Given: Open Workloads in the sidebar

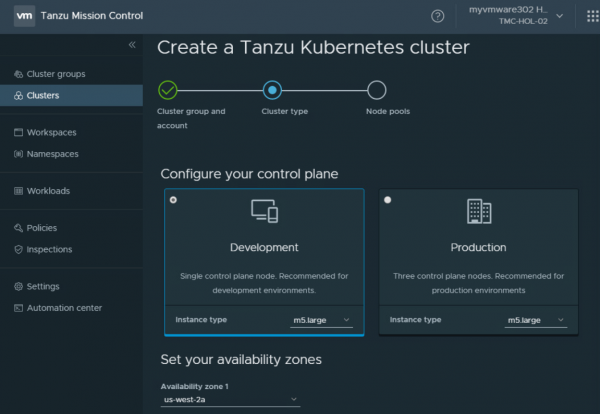Looking at the screenshot, I should point(48,191).
